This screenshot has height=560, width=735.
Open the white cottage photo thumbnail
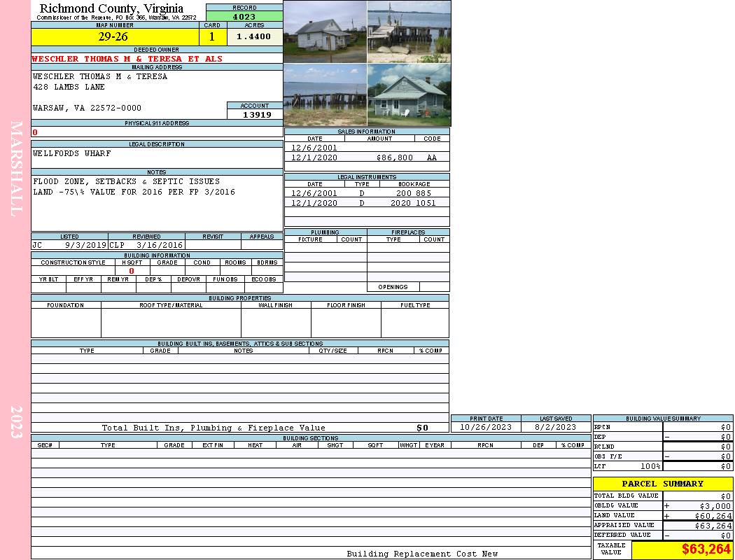click(325, 32)
